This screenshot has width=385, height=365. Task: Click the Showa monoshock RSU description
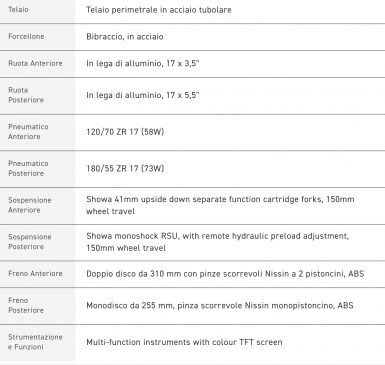(x=217, y=242)
